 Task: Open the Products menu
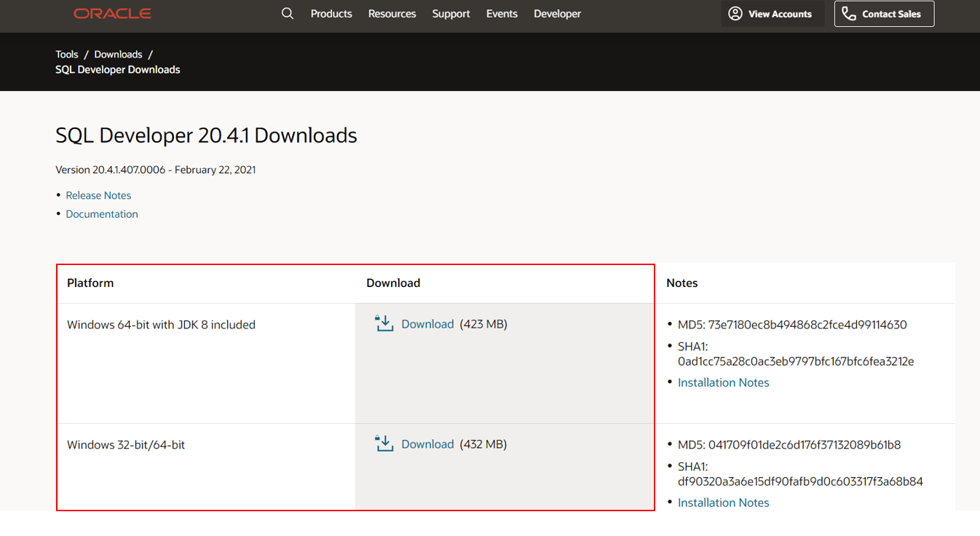(331, 14)
